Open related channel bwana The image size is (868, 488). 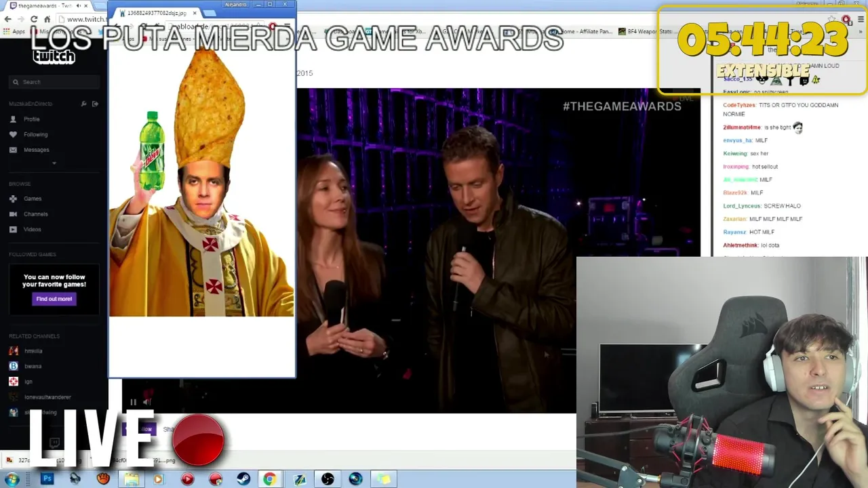coord(33,366)
